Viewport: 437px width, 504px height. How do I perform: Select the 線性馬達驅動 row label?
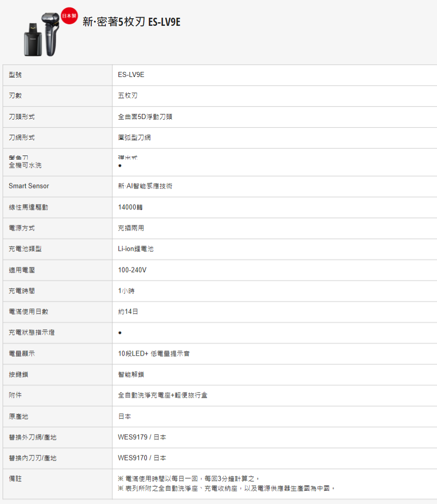coord(28,207)
